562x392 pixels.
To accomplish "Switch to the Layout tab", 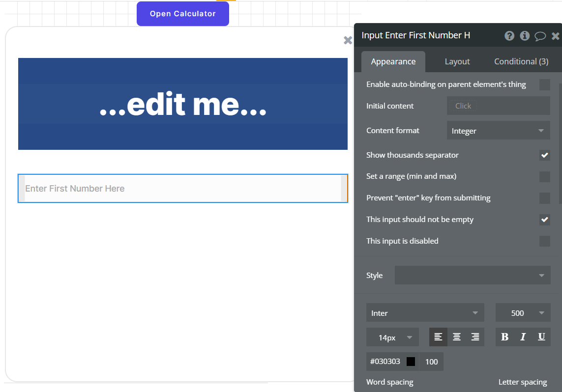I will pyautogui.click(x=457, y=61).
